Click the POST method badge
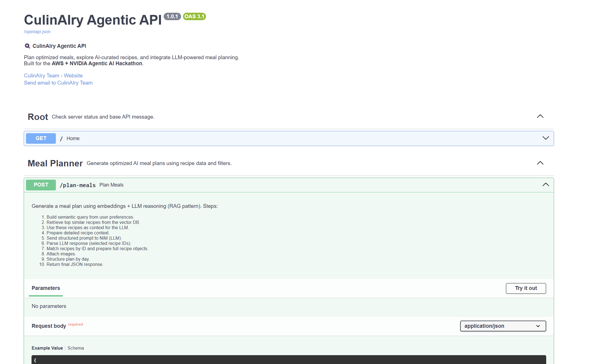Screen dimensions: 599x364 click(x=41, y=185)
